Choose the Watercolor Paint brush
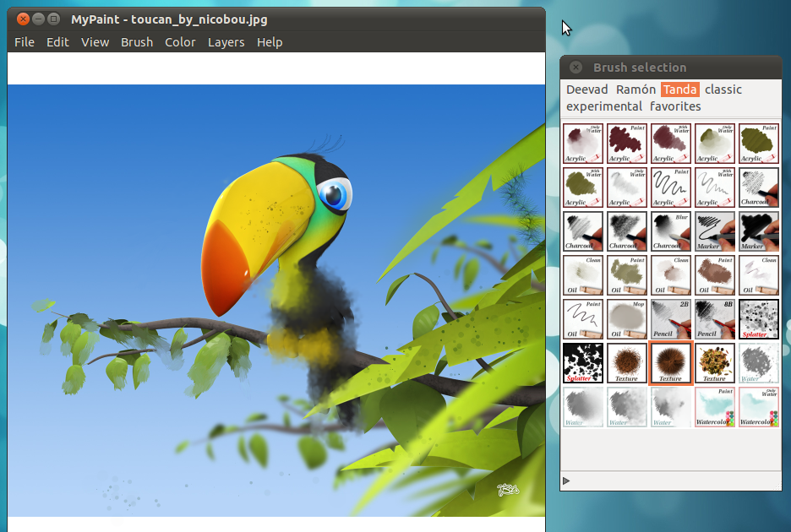Viewport: 791px width, 532px height. 715,407
